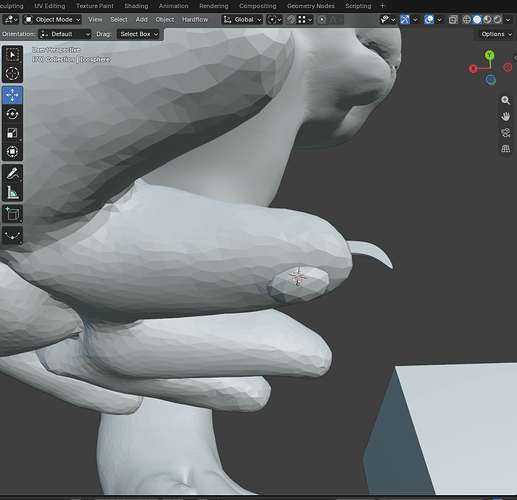This screenshot has width=517, height=500.
Task: Toggle the camera view icon
Action: pos(505,133)
